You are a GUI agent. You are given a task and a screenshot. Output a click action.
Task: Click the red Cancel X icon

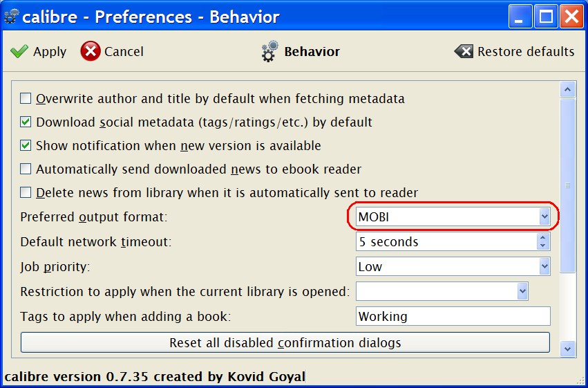90,51
